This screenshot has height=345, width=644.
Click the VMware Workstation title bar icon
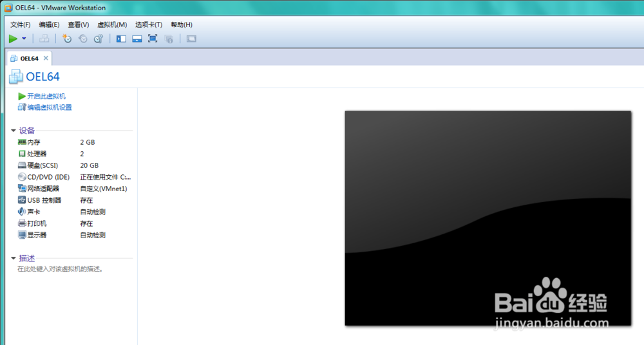pyautogui.click(x=8, y=8)
